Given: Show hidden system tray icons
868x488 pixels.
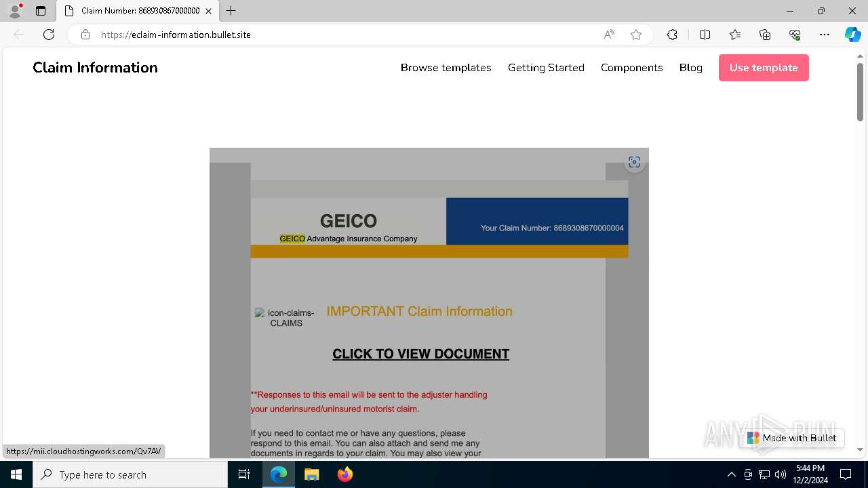Looking at the screenshot, I should coord(731,474).
